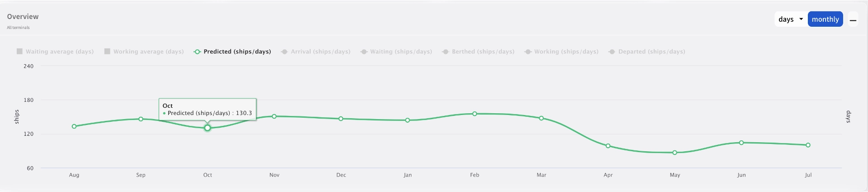
Task: Click the Oct data point marker
Action: coord(208,128)
